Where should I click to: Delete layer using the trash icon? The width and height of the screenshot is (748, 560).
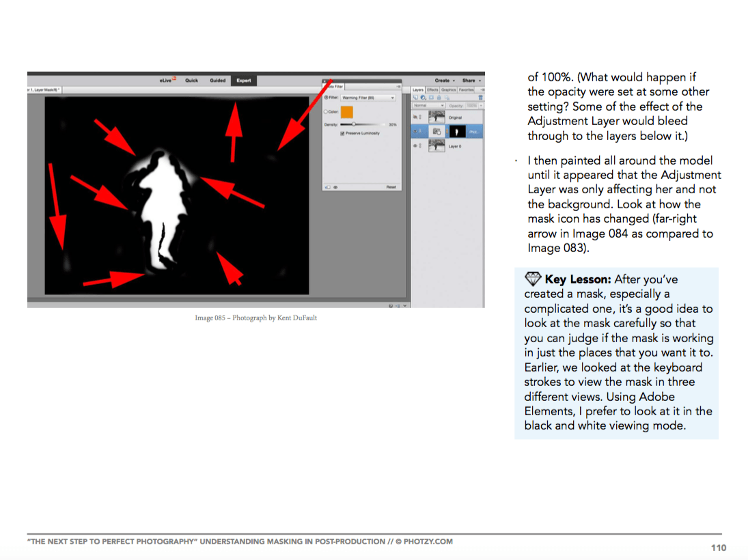coord(480,98)
